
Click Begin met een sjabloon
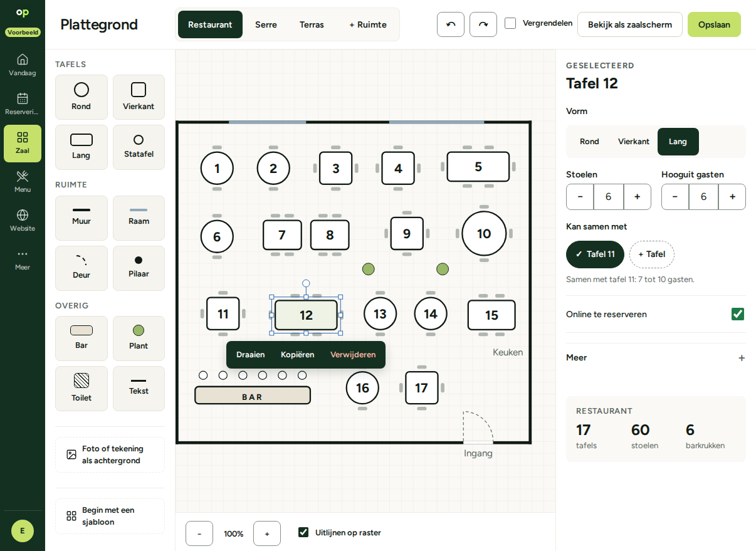[110, 516]
